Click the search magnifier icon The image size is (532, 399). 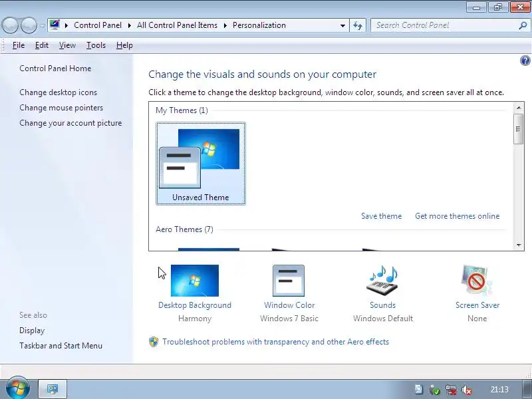pos(523,25)
